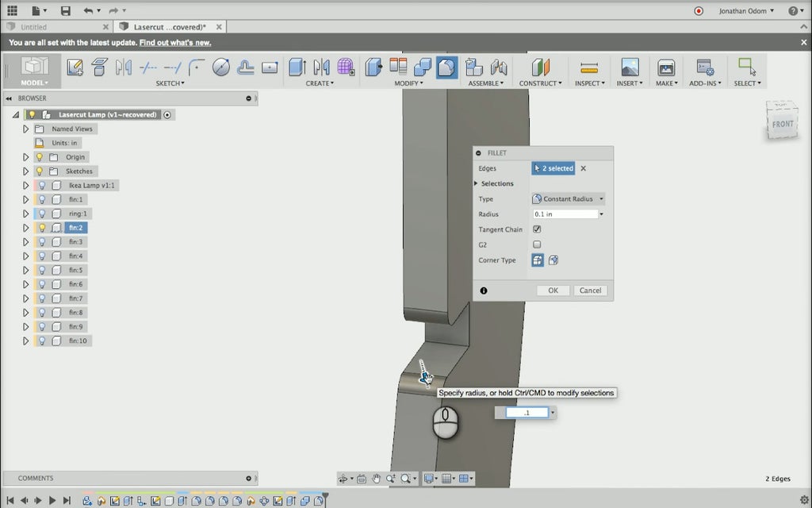Screen dimensions: 812x508
Task: Click the Measure tool under Inspect
Action: point(588,67)
